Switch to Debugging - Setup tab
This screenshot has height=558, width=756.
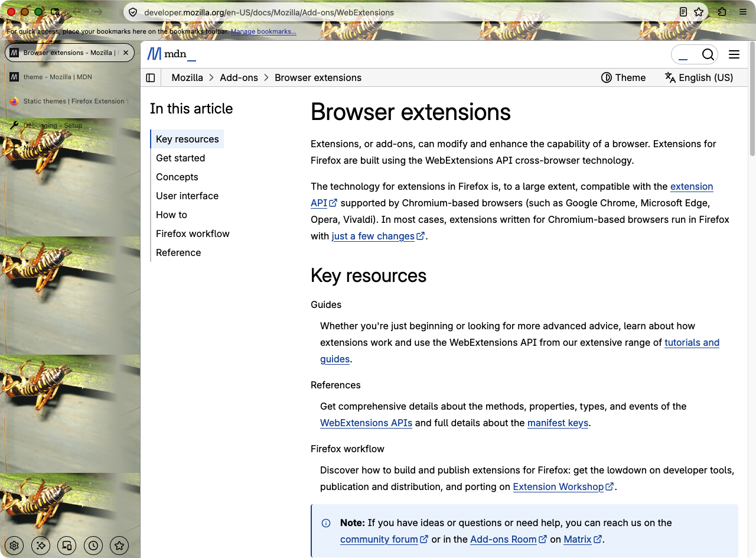point(70,125)
